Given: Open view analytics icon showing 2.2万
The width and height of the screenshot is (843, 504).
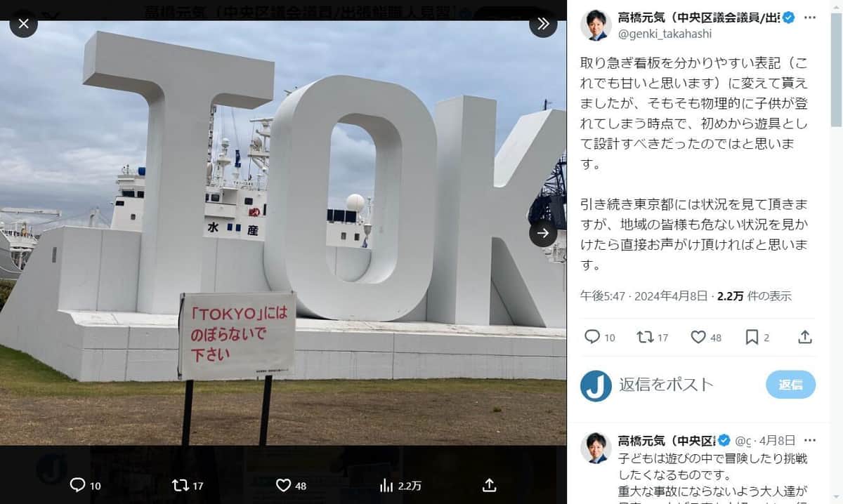Looking at the screenshot, I should pyautogui.click(x=386, y=485).
